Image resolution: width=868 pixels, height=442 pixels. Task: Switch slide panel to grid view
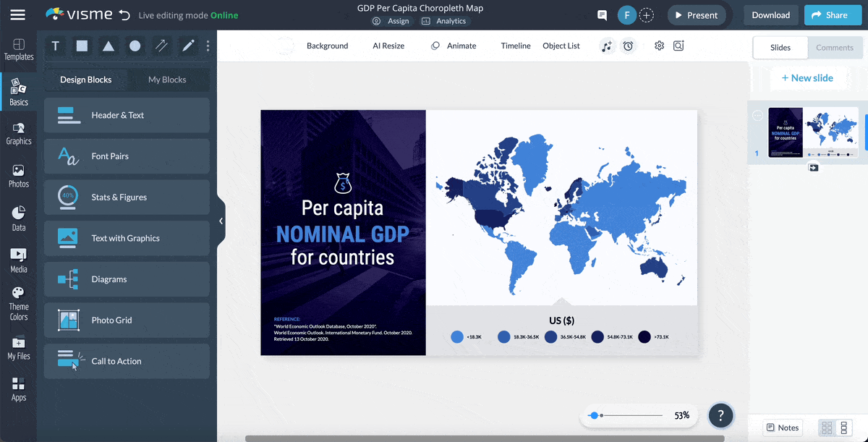tap(827, 428)
